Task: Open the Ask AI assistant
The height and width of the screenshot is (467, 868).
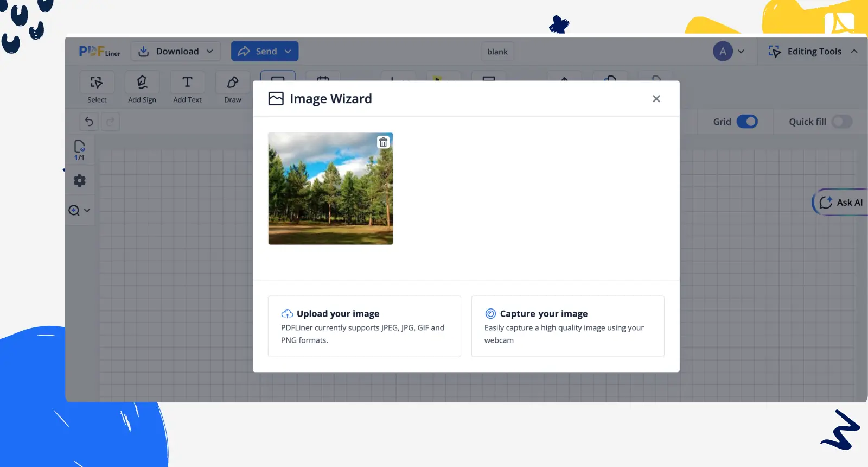Action: [x=840, y=203]
